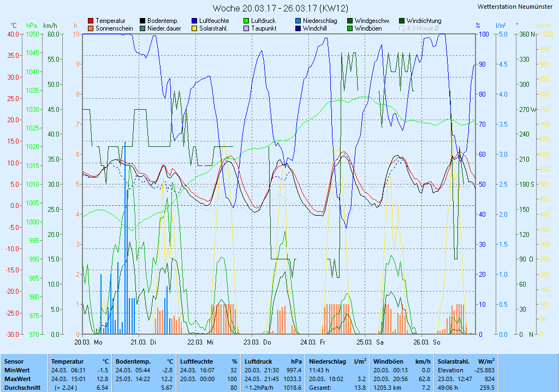559x392 pixels.
Task: Click the Temperatur minimum value -1.5
Action: 103,370
